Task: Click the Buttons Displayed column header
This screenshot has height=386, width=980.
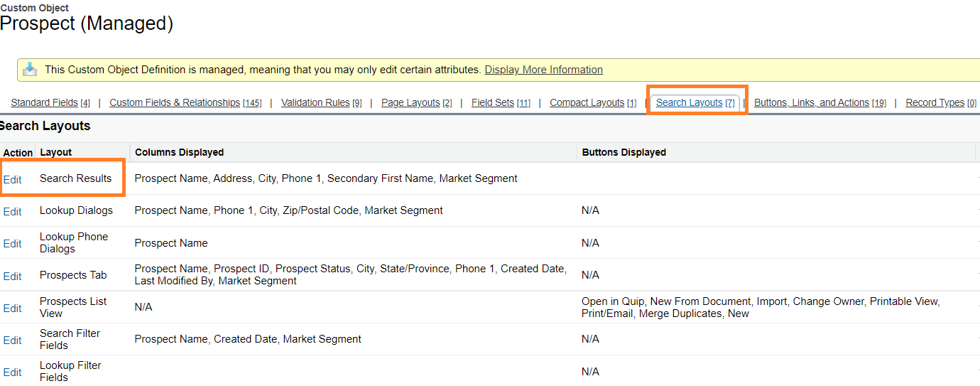Action: [x=624, y=152]
